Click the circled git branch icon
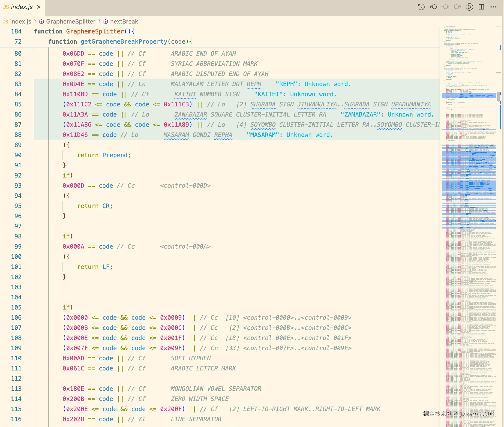This screenshot has width=504, height=427. (469, 7)
